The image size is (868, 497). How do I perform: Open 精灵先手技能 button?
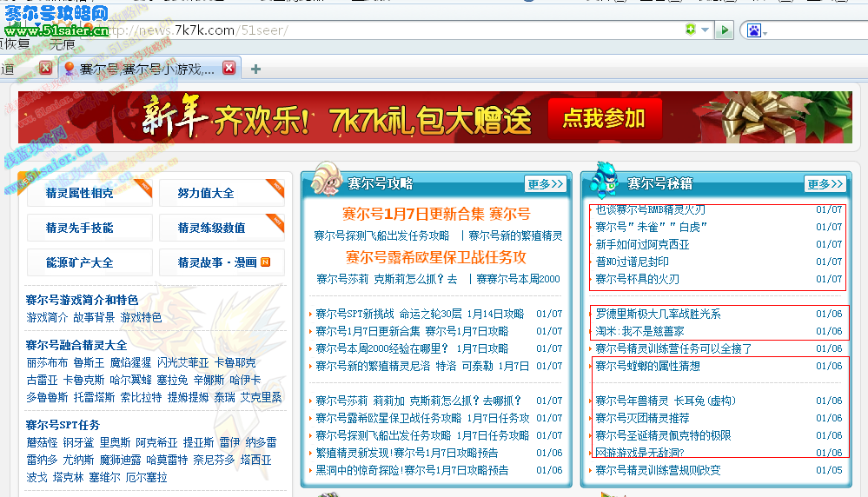point(89,228)
